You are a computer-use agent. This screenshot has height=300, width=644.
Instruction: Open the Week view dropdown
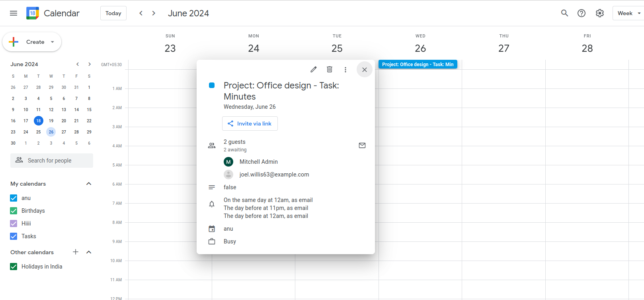coord(628,13)
